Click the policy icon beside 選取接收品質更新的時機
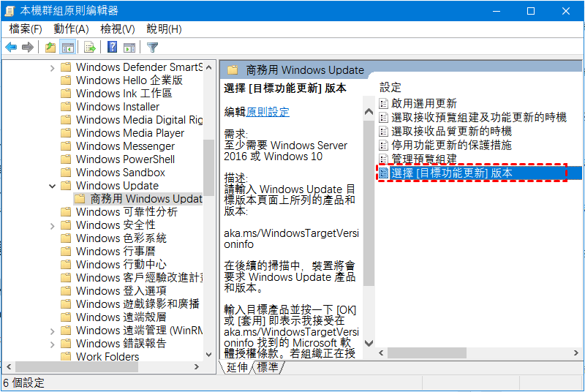Screen dimensions: 585x392 point(383,132)
